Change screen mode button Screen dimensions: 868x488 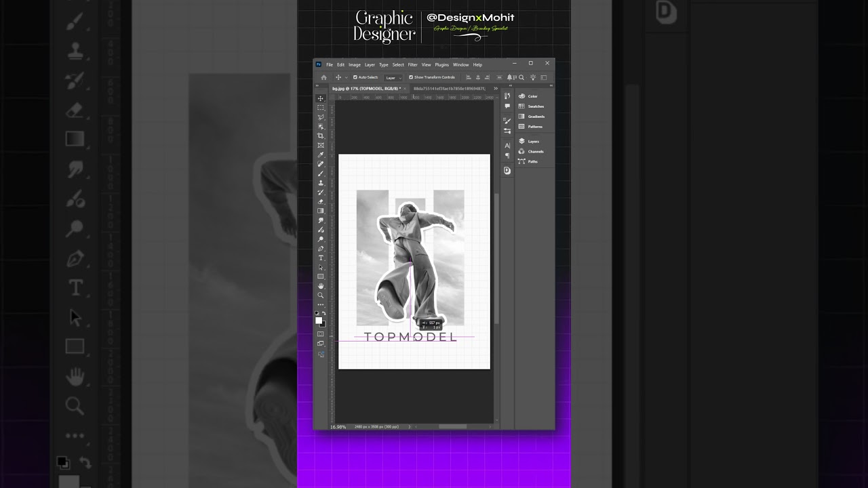(x=321, y=343)
